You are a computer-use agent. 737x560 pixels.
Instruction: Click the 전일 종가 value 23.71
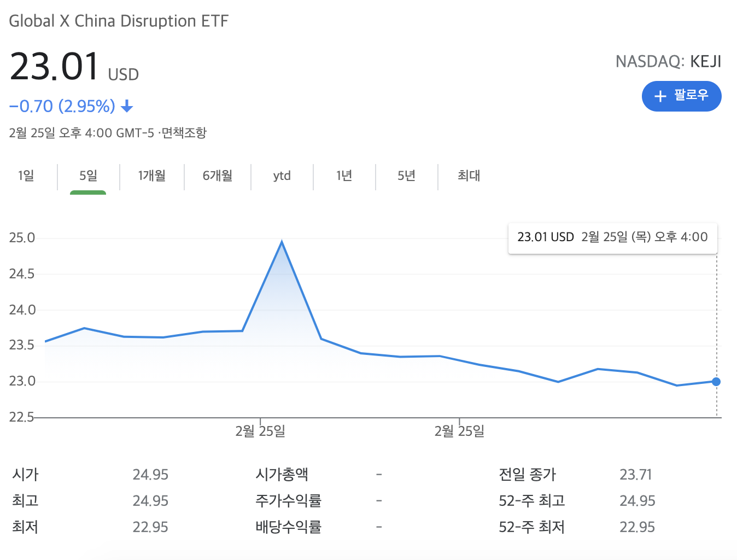click(636, 475)
